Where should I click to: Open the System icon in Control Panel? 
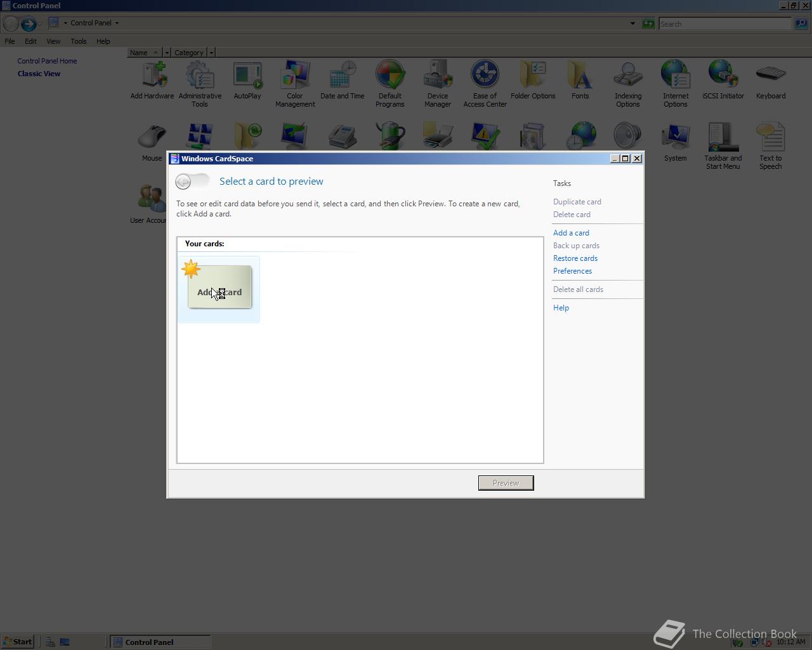pyautogui.click(x=676, y=142)
